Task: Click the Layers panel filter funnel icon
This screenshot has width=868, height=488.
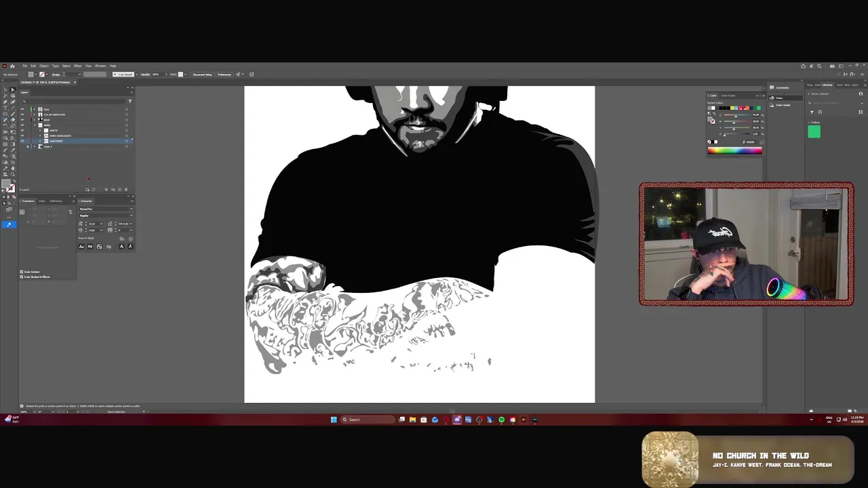Action: (130, 101)
